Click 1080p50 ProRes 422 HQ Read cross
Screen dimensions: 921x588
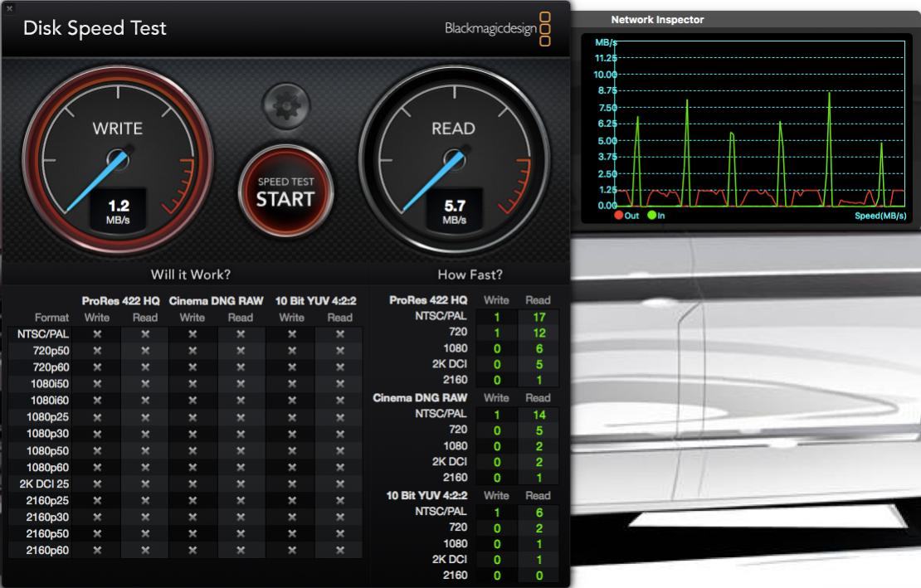pyautogui.click(x=145, y=450)
